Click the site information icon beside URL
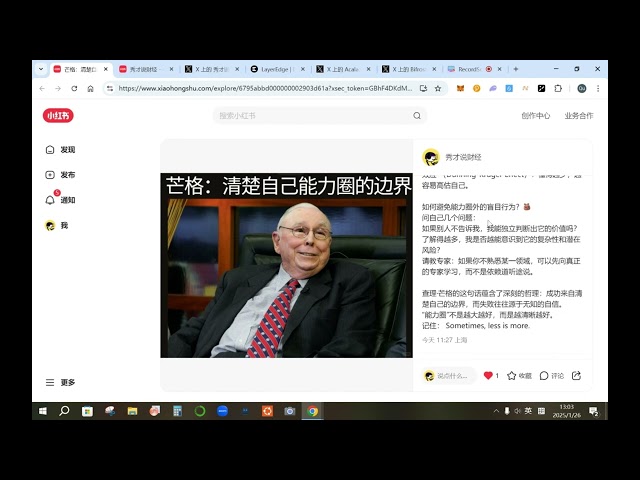Image resolution: width=640 pixels, height=480 pixels. [x=110, y=89]
